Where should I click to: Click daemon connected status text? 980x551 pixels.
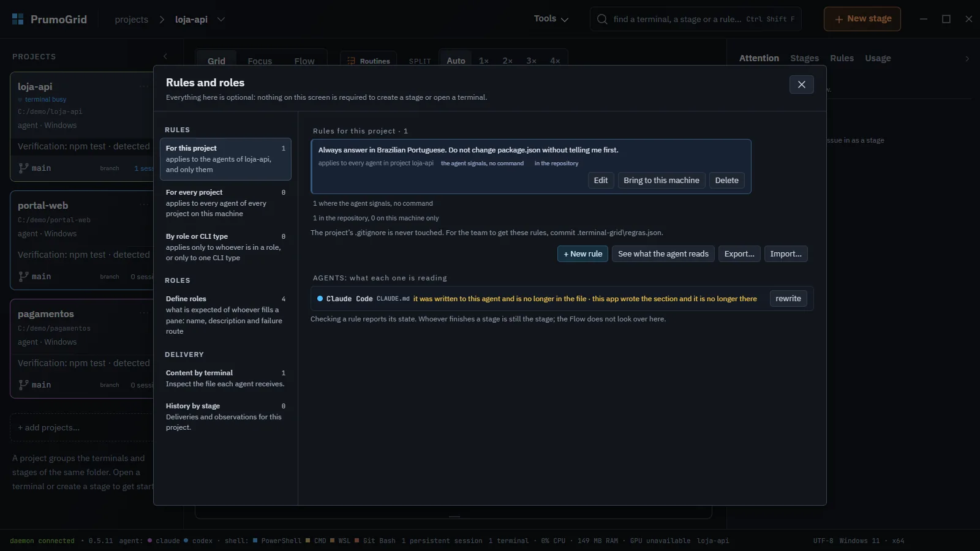point(42,541)
